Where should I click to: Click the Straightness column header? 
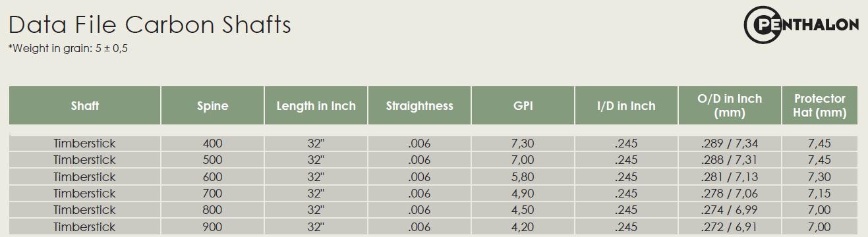tap(420, 105)
